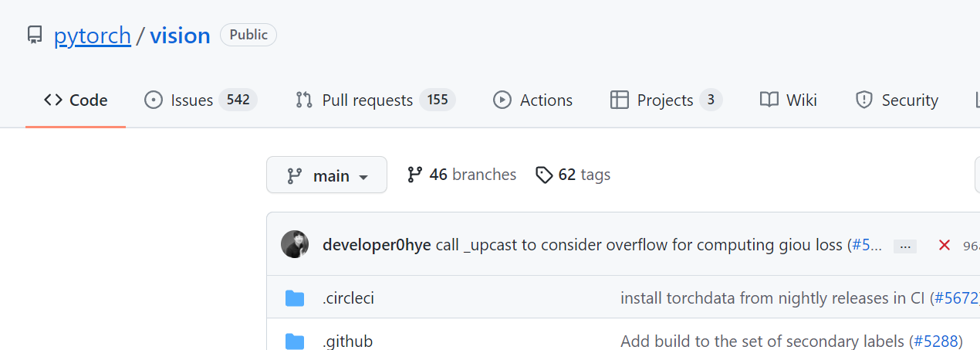Open pull request link #5672
This screenshot has width=980, height=350.
coord(957,298)
